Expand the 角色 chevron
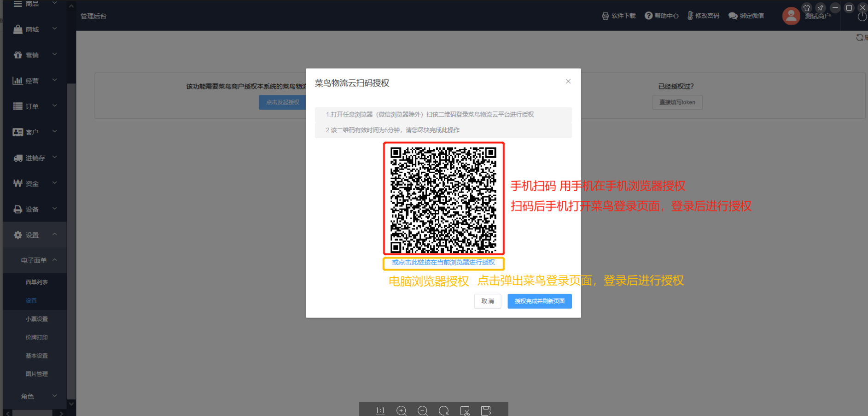The width and height of the screenshot is (868, 416). (x=55, y=396)
